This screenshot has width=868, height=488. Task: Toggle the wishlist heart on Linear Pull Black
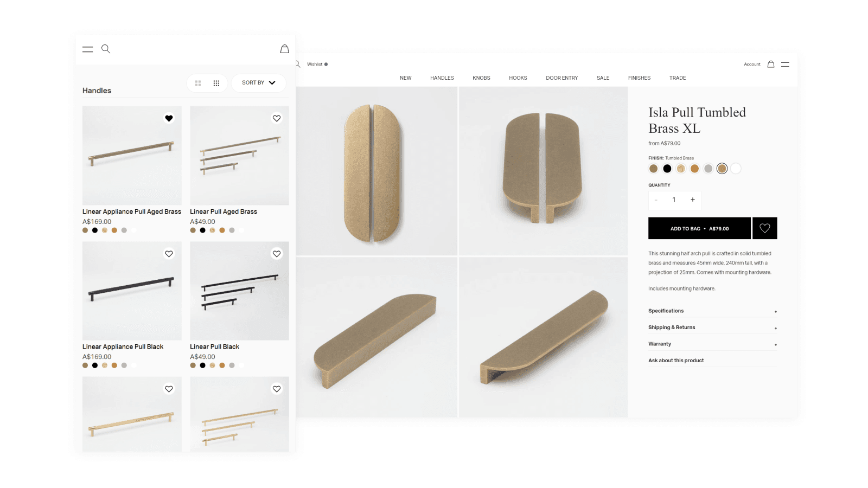click(277, 253)
